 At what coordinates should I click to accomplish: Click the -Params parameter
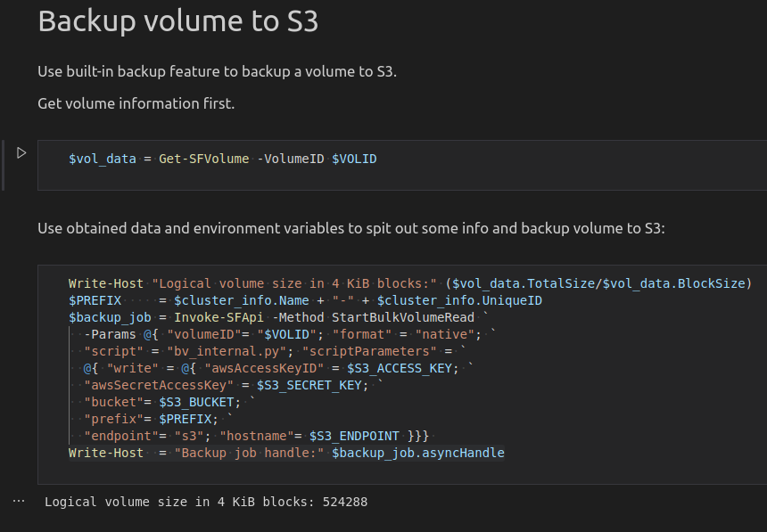point(110,334)
